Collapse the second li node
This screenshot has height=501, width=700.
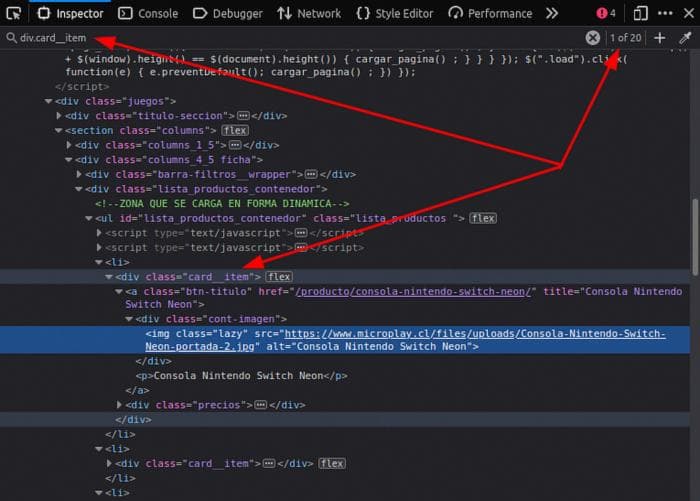coord(99,449)
